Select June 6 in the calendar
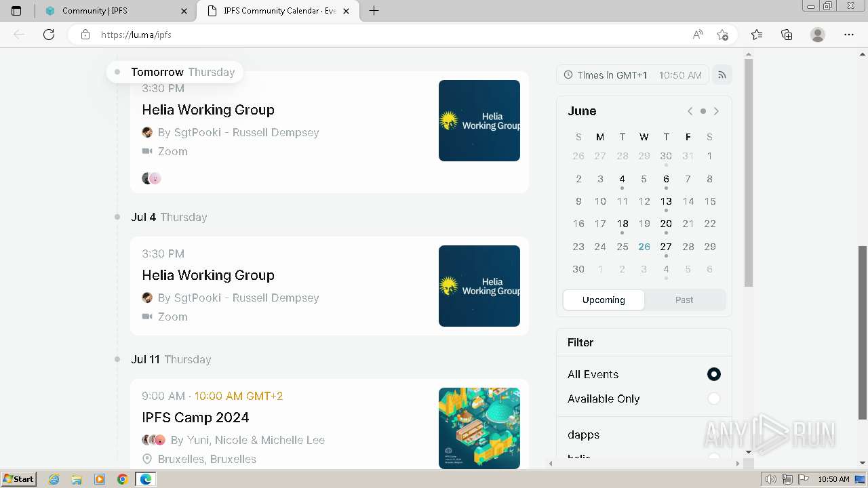 [x=666, y=179]
